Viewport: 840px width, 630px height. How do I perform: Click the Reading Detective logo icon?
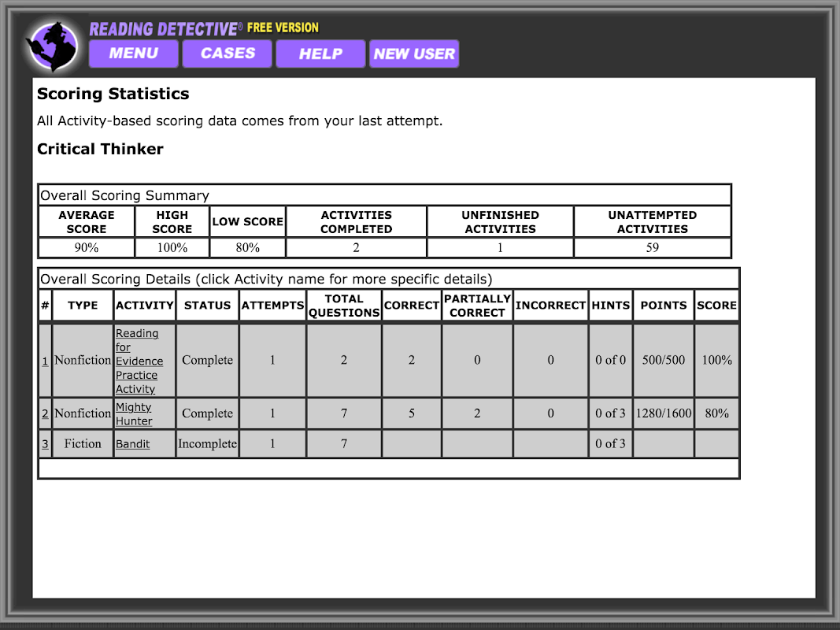pyautogui.click(x=53, y=46)
